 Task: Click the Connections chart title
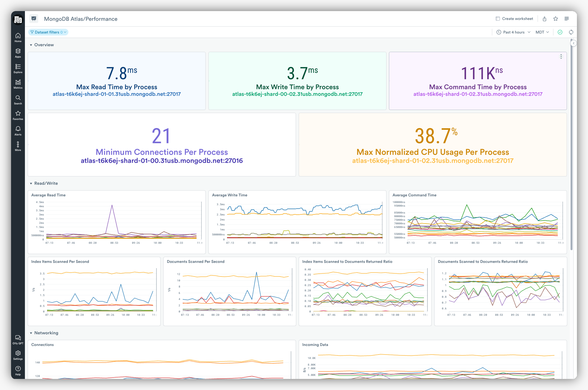(x=42, y=345)
